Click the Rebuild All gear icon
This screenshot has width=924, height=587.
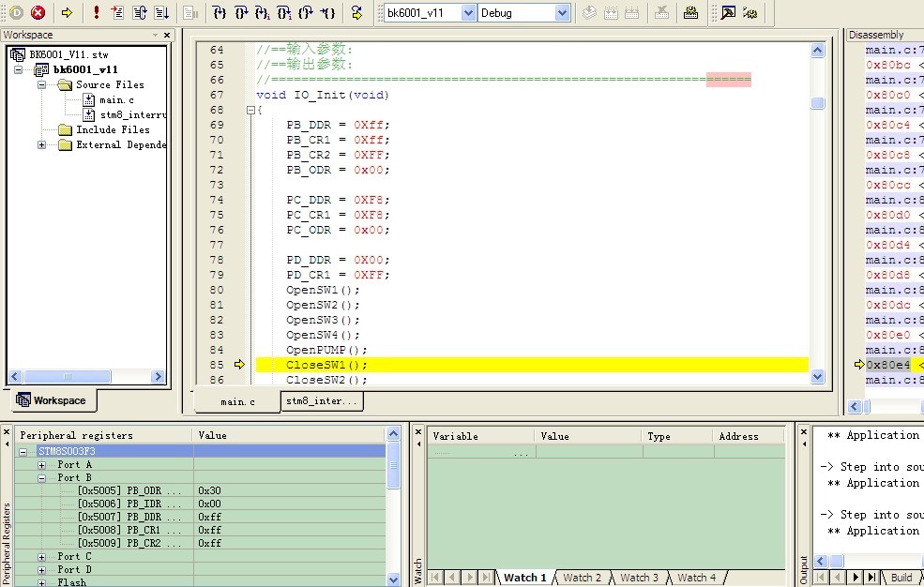point(690,12)
